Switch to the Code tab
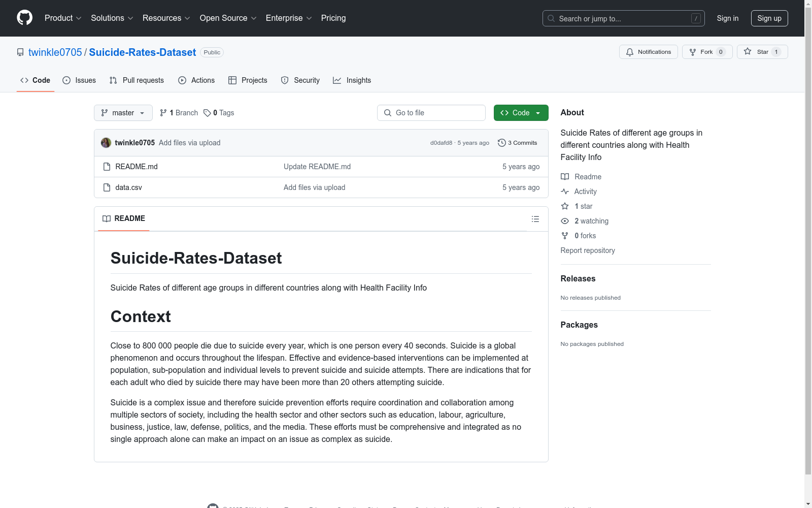812x508 pixels. tap(36, 80)
